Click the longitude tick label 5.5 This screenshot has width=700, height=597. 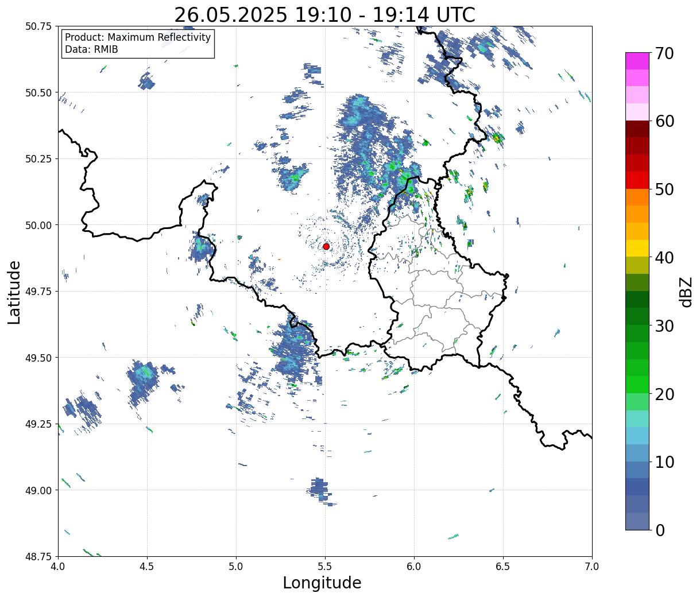coord(325,566)
